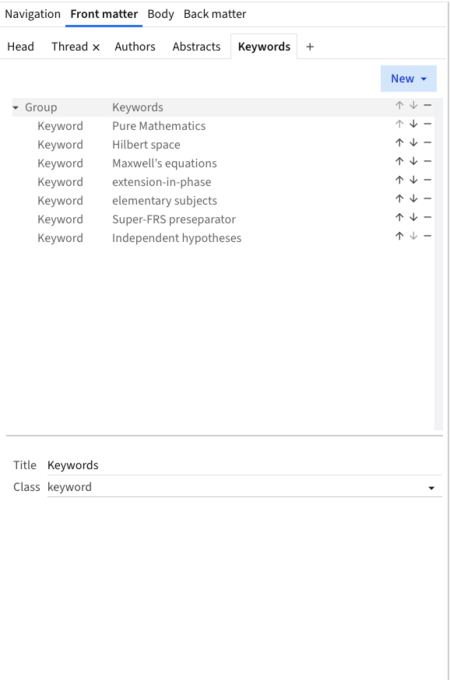Open the New dropdown button

[408, 78]
